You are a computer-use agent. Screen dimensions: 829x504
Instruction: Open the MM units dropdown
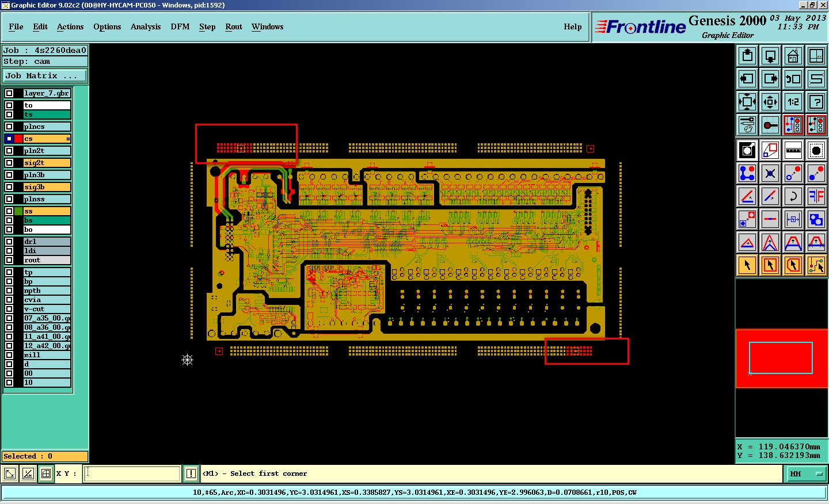806,474
